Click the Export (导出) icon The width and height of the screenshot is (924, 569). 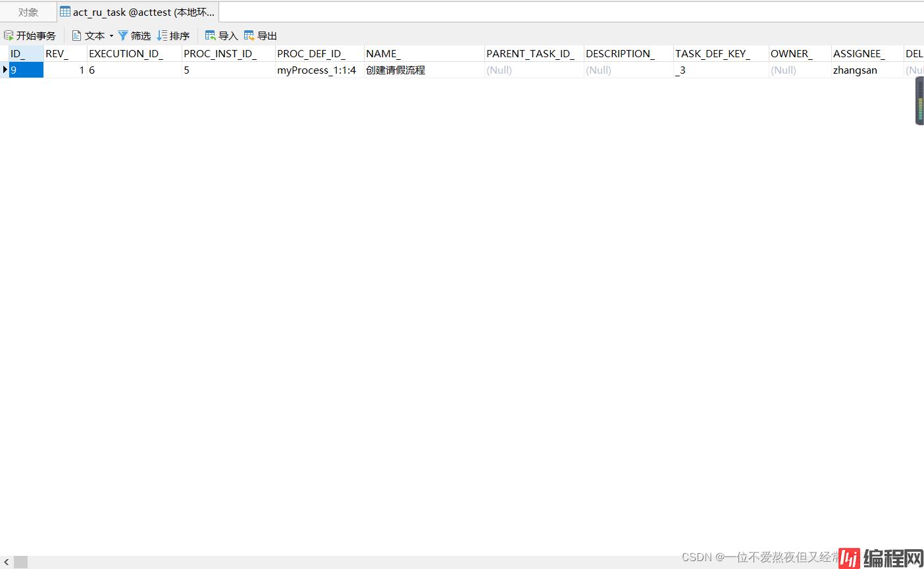[249, 36]
